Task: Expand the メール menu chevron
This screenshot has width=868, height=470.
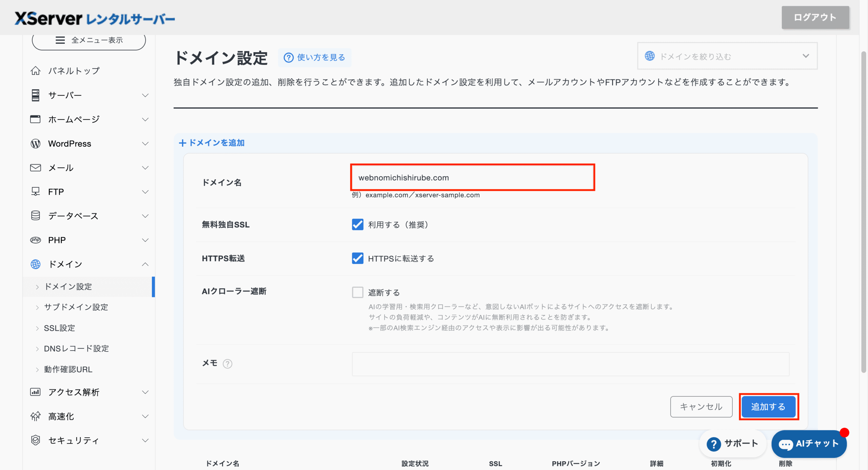Action: click(x=145, y=168)
